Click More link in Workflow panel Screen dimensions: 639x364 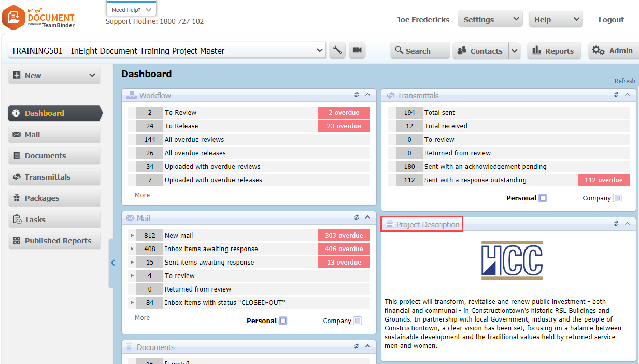coord(142,195)
